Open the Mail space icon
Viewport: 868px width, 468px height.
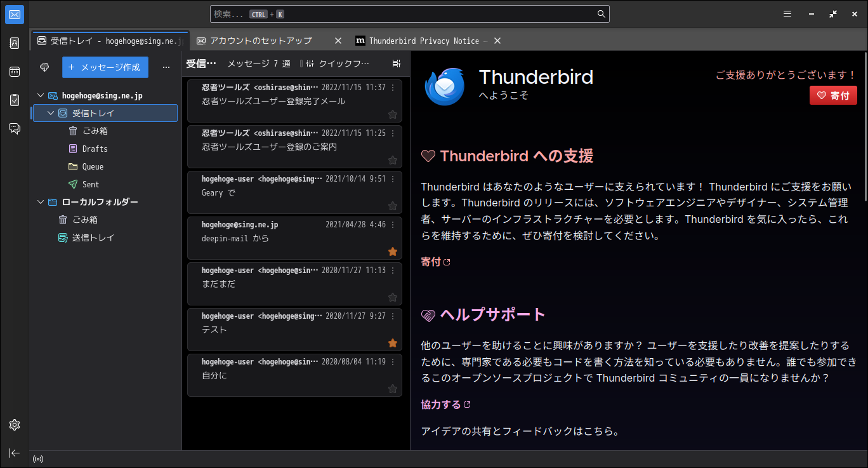pos(15,14)
